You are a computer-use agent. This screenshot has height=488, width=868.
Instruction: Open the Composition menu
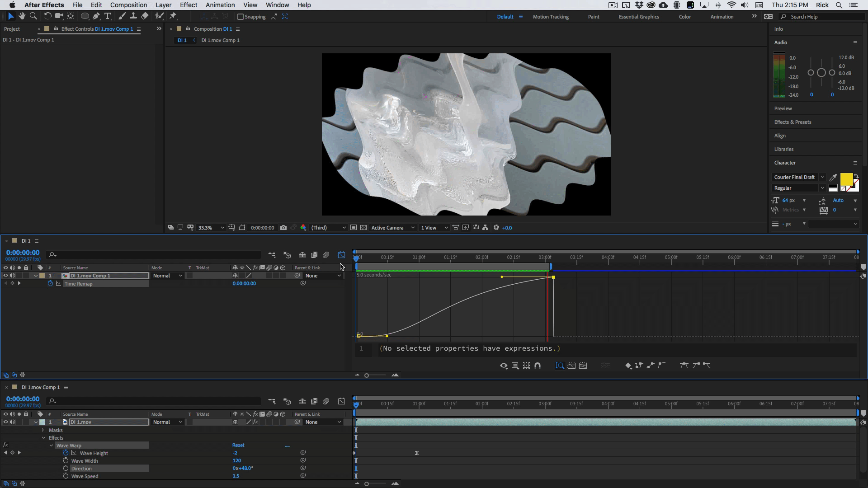click(x=128, y=5)
